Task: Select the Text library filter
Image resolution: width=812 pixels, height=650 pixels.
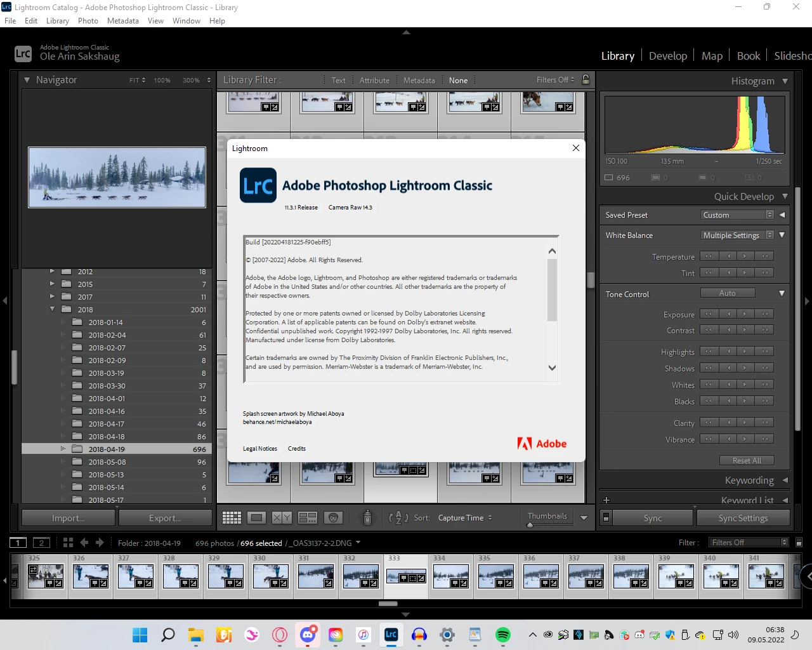Action: 338,81
